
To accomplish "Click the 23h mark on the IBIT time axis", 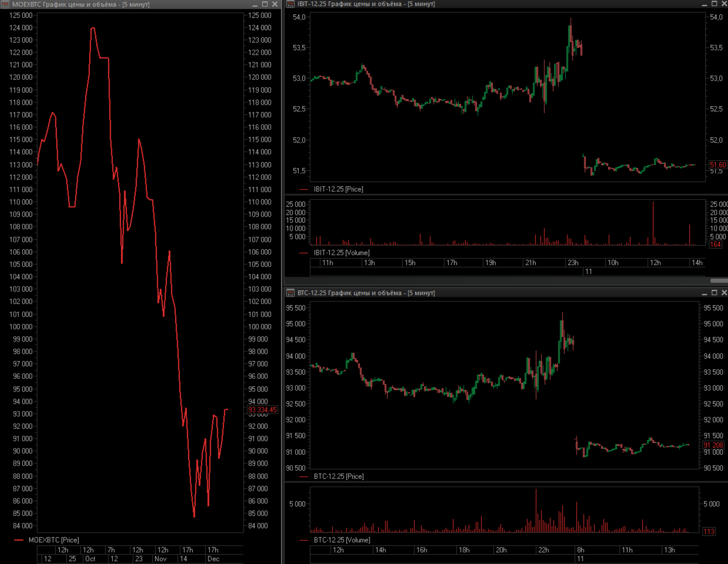I will 573,263.
